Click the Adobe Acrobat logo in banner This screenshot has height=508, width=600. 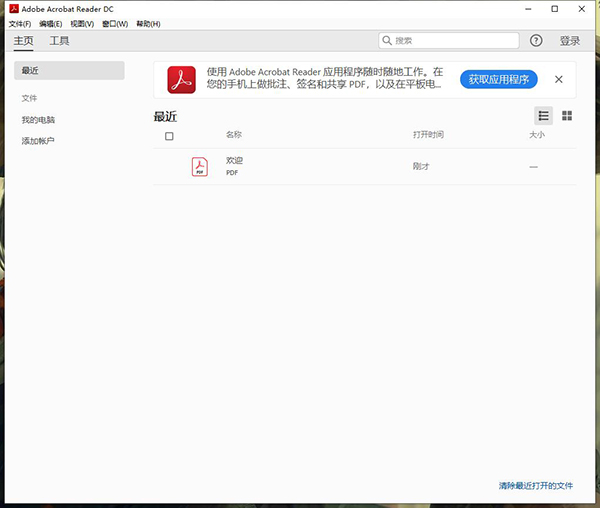click(x=181, y=79)
